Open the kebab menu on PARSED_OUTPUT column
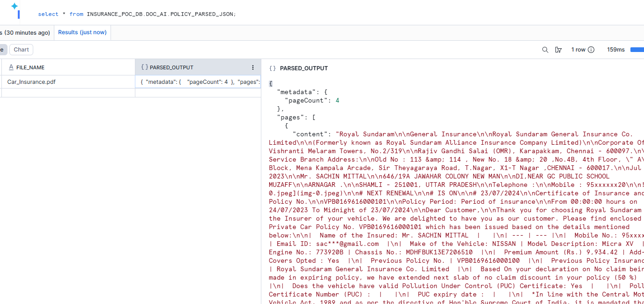The height and width of the screenshot is (304, 644). point(253,67)
